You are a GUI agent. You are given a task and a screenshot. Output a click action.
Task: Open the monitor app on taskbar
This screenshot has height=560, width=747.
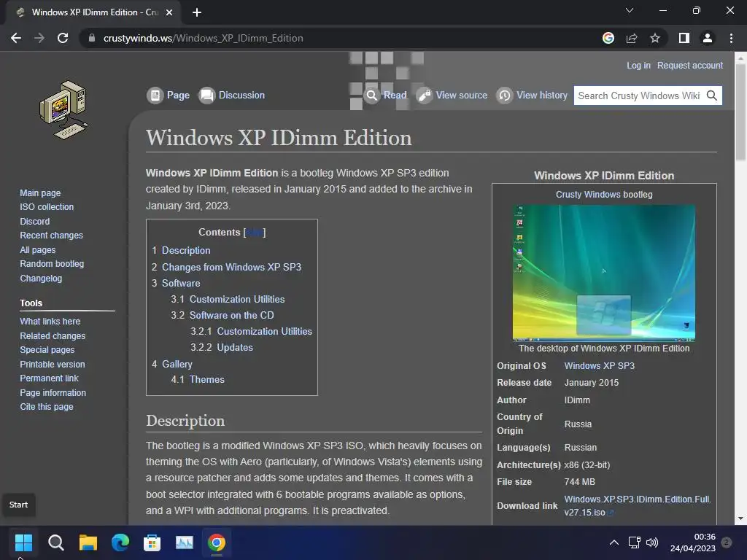pyautogui.click(x=185, y=542)
